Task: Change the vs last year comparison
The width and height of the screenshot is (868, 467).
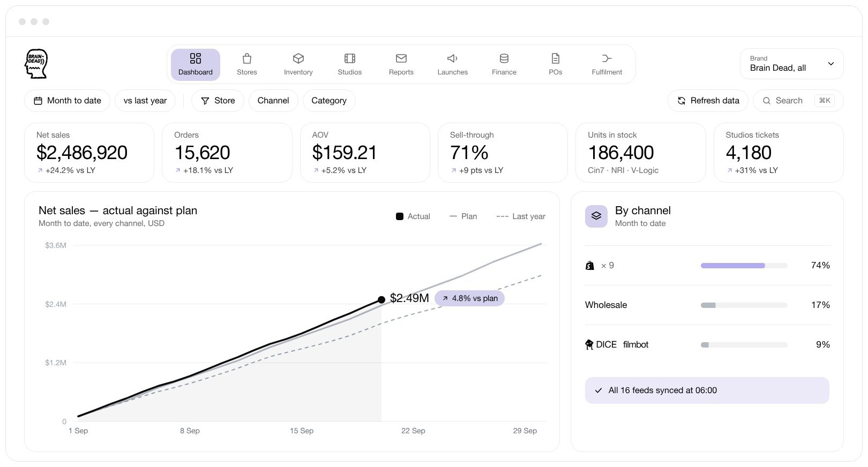Action: click(145, 101)
